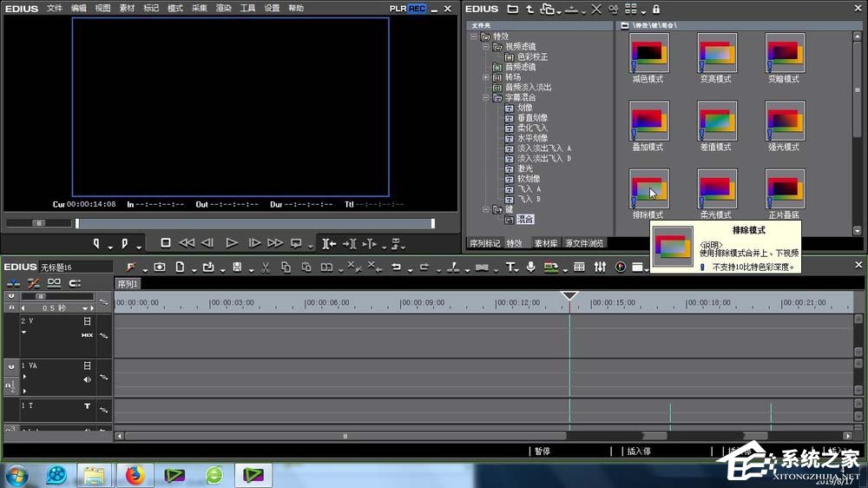Toggle the audio speaker on track 1 VA
Screen dimensions: 868x488
87,379
